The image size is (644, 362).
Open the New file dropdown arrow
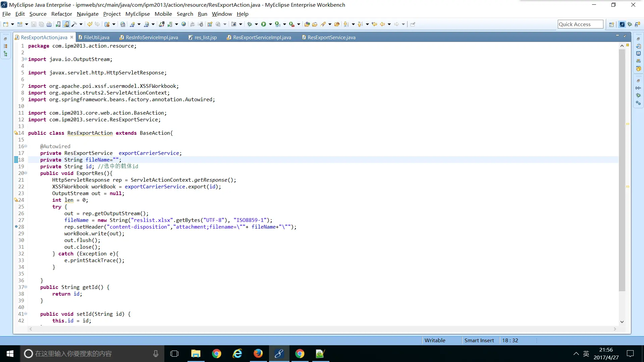point(12,24)
